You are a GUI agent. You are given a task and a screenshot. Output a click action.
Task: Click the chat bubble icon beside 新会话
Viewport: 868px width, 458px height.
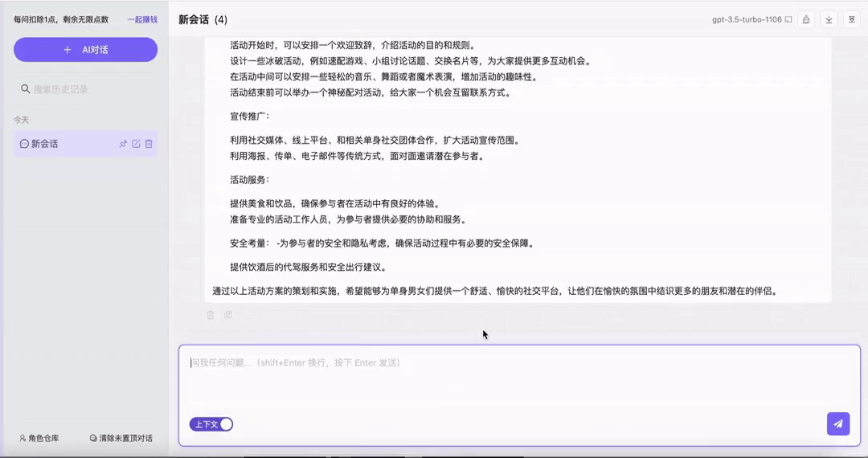(24, 144)
